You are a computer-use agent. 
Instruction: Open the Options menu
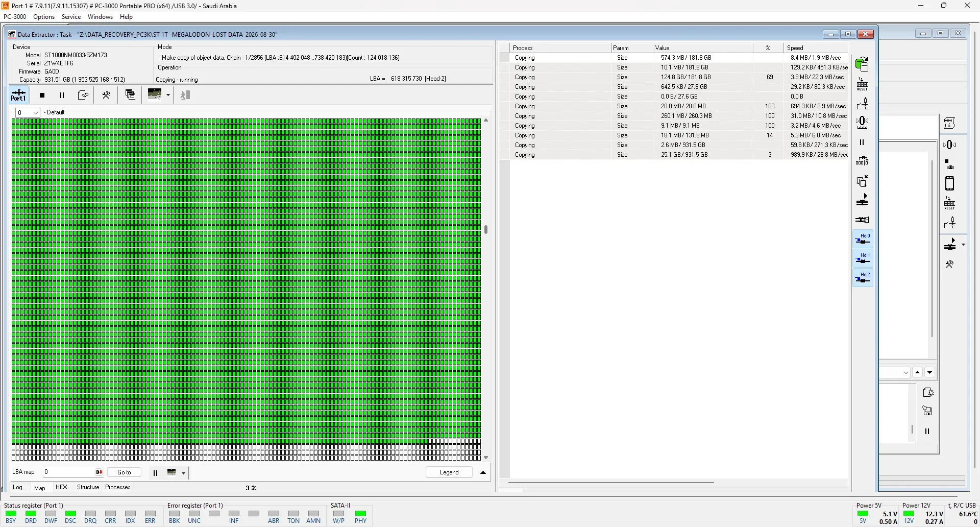44,17
